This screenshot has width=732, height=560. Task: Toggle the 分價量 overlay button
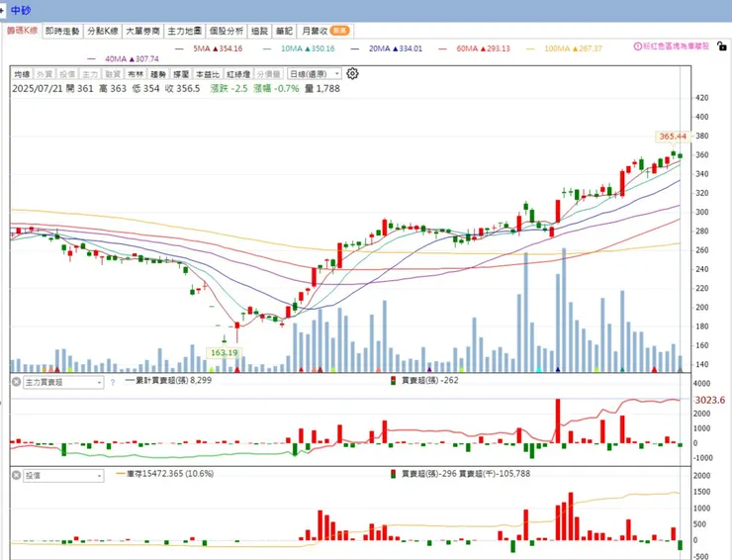click(269, 74)
